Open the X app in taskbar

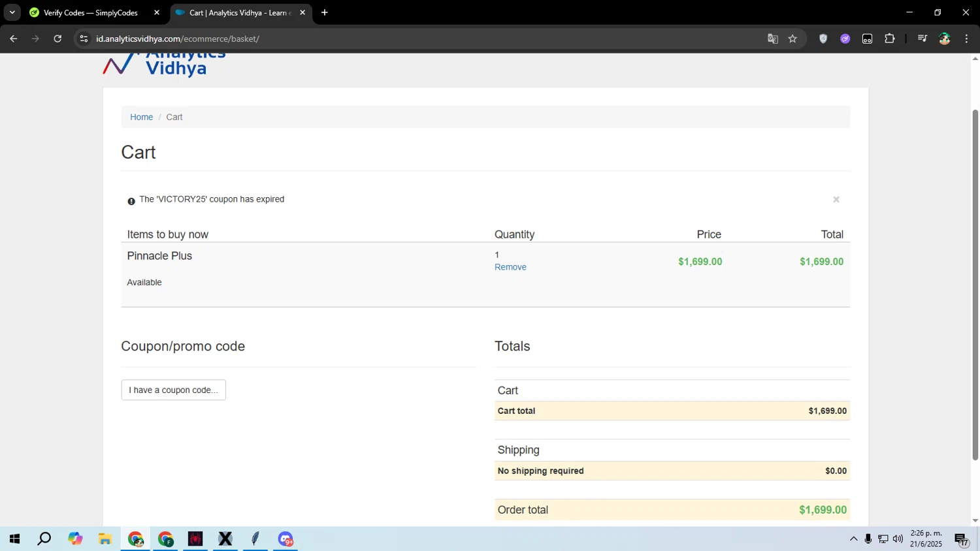click(225, 539)
